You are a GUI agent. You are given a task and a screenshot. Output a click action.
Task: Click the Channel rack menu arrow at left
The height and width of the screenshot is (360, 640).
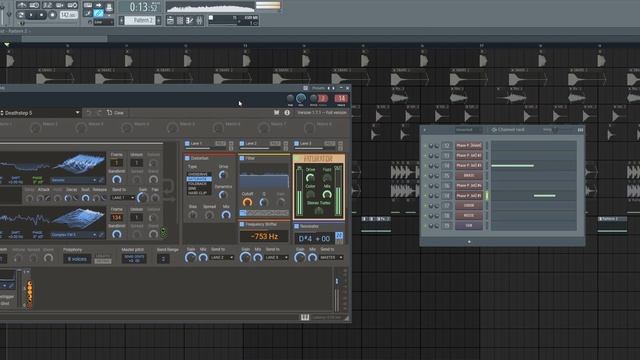pos(425,130)
